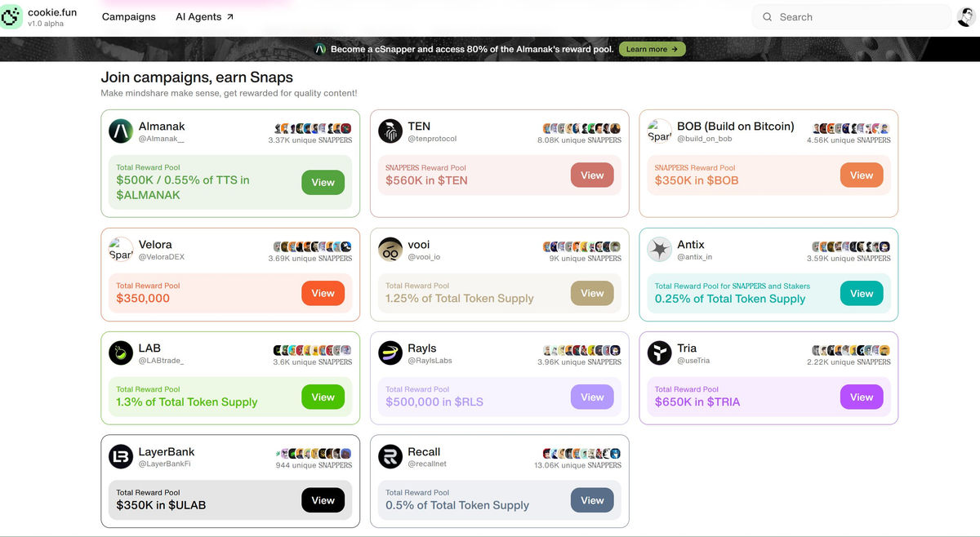The height and width of the screenshot is (537, 980).
Task: Click the @LABtrade_ handle
Action: (161, 361)
